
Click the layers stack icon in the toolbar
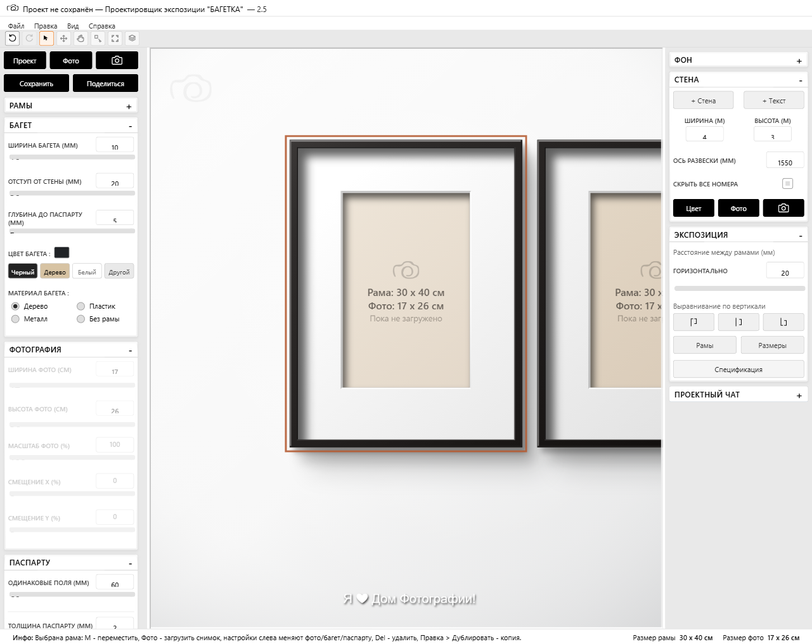pyautogui.click(x=132, y=38)
